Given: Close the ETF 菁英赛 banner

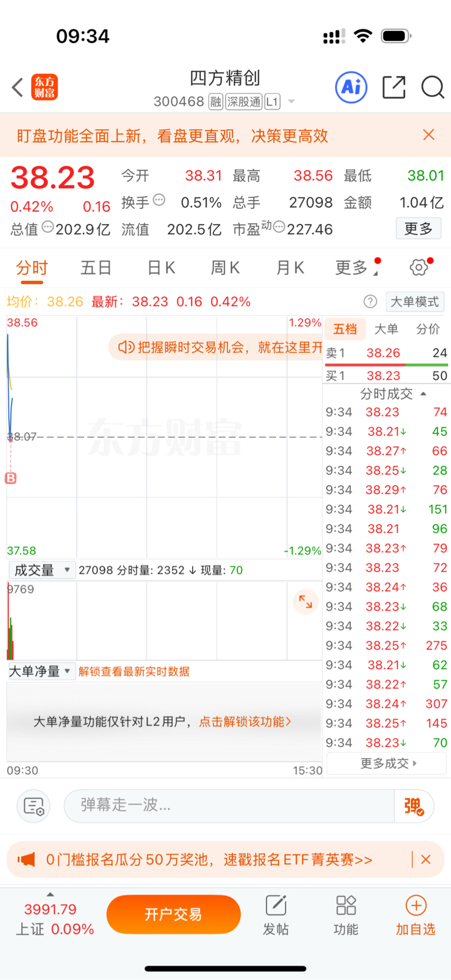Looking at the screenshot, I should point(426,860).
